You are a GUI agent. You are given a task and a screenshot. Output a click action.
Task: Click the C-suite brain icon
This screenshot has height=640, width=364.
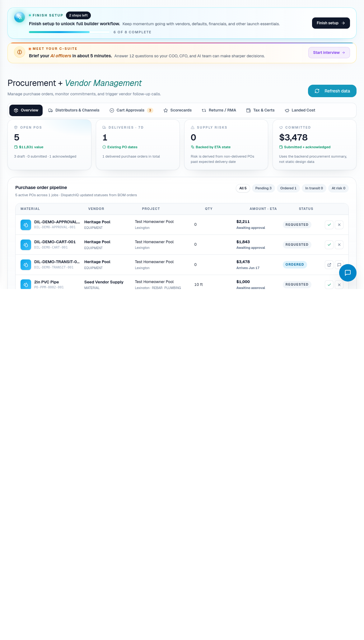(20, 52)
